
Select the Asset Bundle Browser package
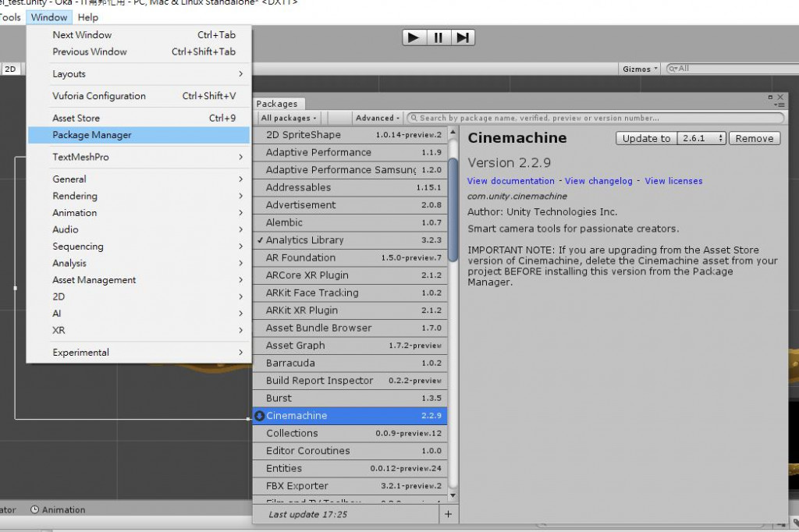(x=350, y=328)
